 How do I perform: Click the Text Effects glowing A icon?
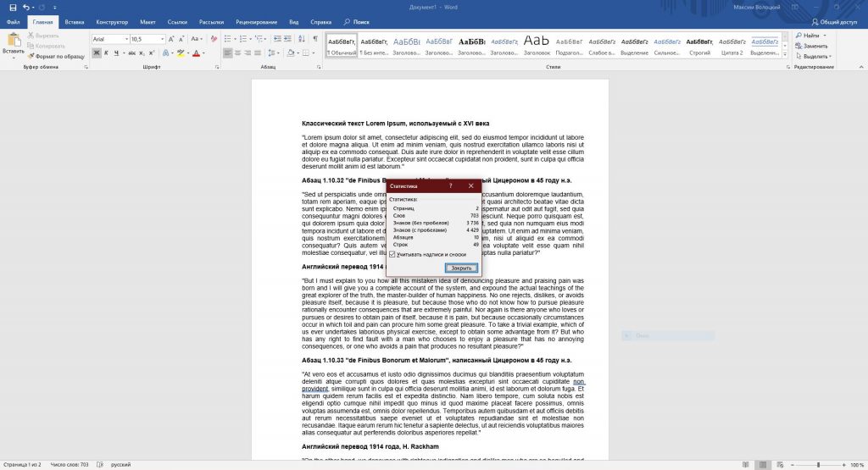165,53
